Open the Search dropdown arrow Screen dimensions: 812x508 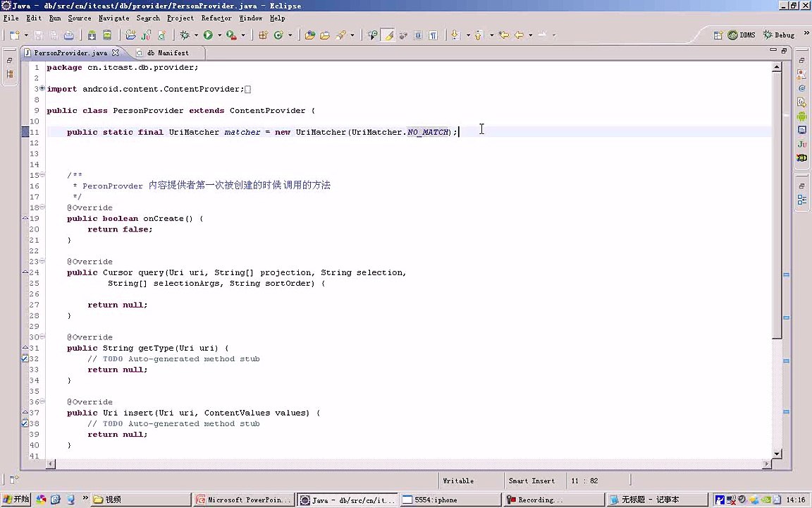[x=352, y=35]
